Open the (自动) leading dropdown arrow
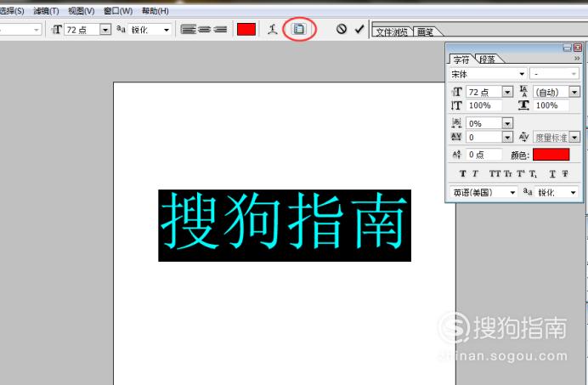 click(574, 92)
